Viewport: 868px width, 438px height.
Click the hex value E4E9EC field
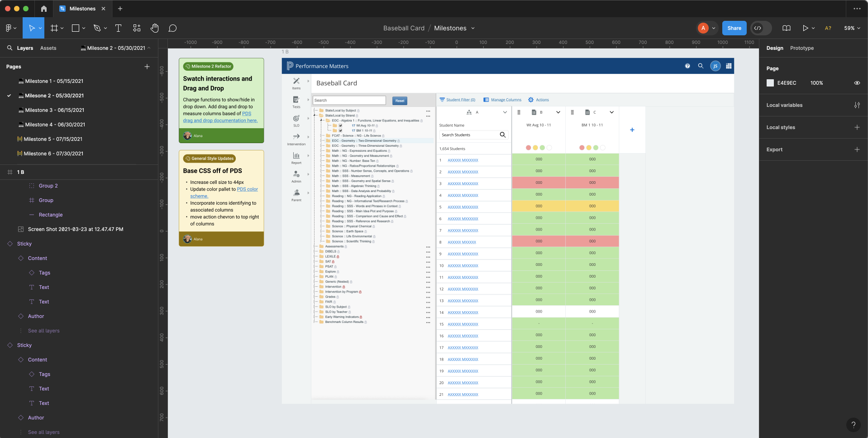click(787, 83)
